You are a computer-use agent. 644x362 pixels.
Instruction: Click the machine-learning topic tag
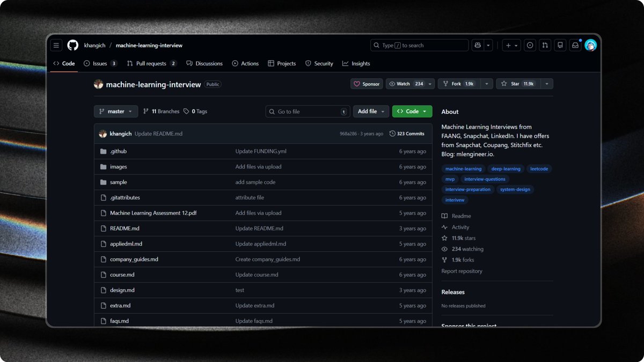463,169
